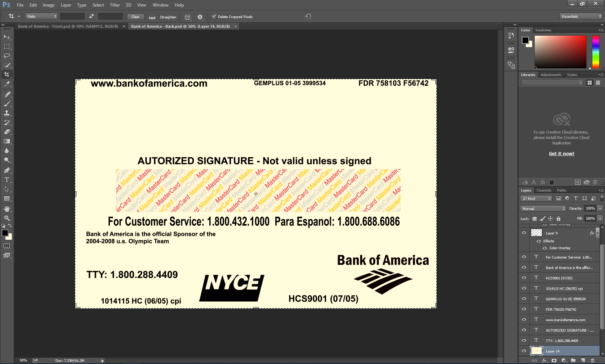Viewport: 605px width, 364px height.
Task: Open the Opacity slider dropdown arrow
Action: coord(600,208)
